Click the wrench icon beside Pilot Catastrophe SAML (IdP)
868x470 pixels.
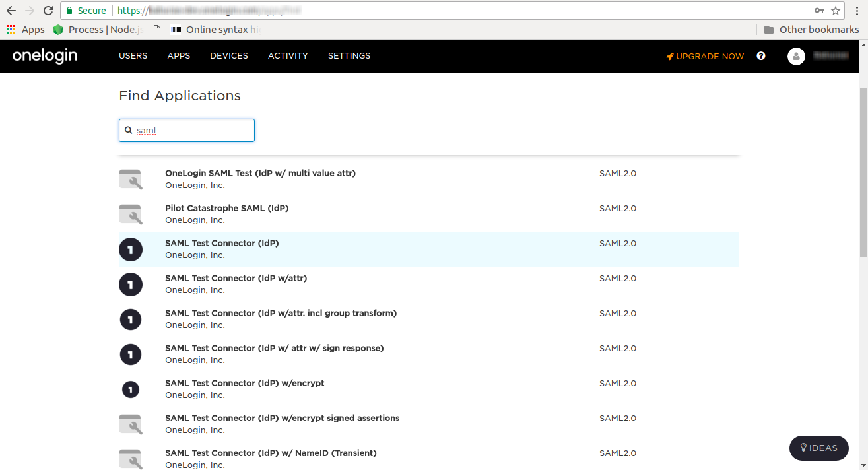pyautogui.click(x=130, y=214)
